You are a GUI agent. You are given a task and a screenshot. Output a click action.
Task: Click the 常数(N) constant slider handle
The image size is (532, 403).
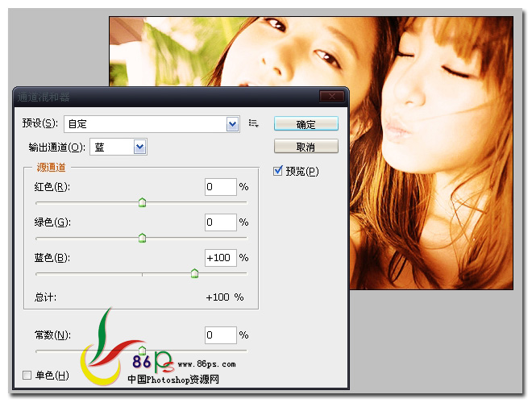143,350
